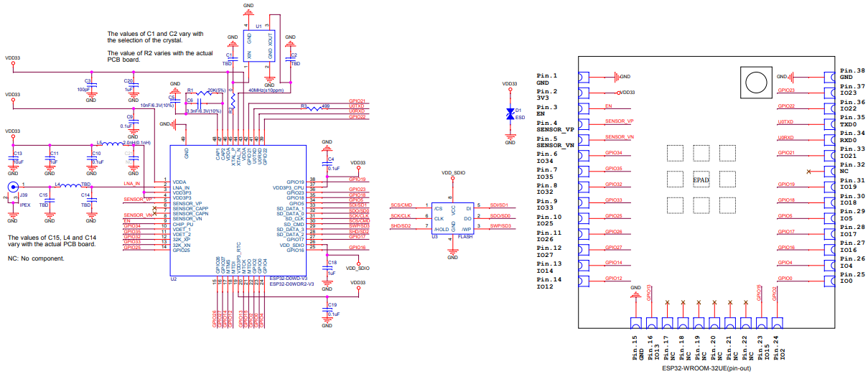
Task: Select the C19 0.1uF capacitor symbol
Action: (x=327, y=309)
